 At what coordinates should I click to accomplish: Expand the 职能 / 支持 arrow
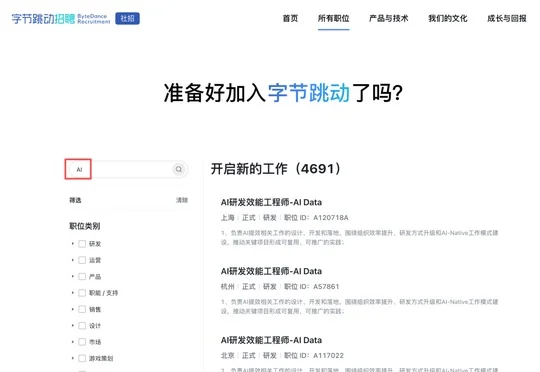tap(73, 293)
